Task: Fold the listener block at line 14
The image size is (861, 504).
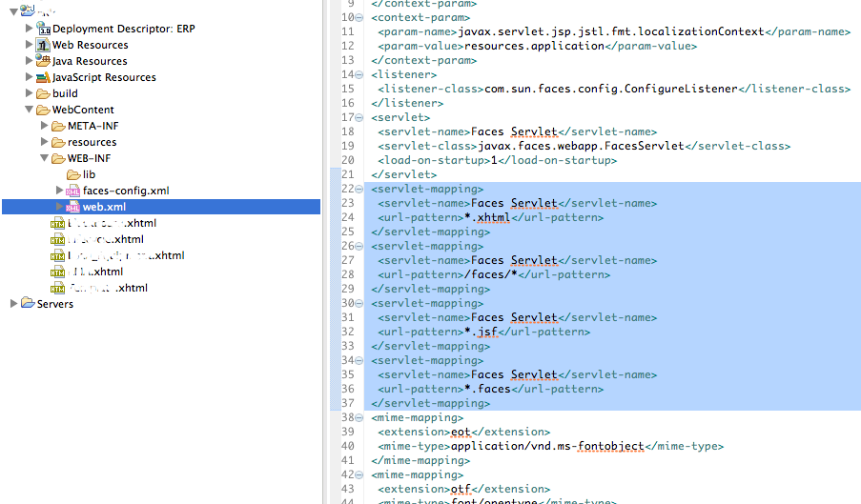Action: tap(359, 74)
